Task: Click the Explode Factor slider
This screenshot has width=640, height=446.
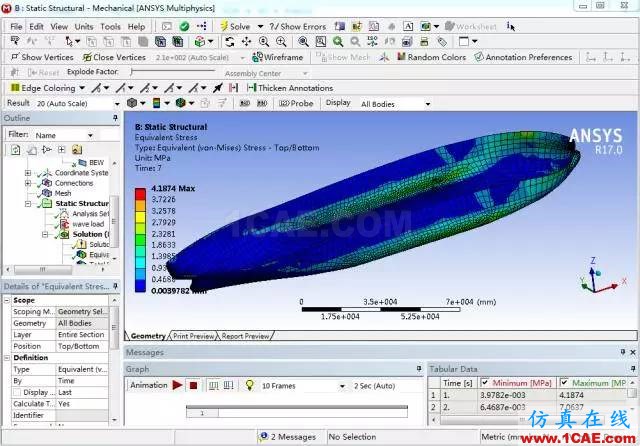Action: tap(173, 71)
